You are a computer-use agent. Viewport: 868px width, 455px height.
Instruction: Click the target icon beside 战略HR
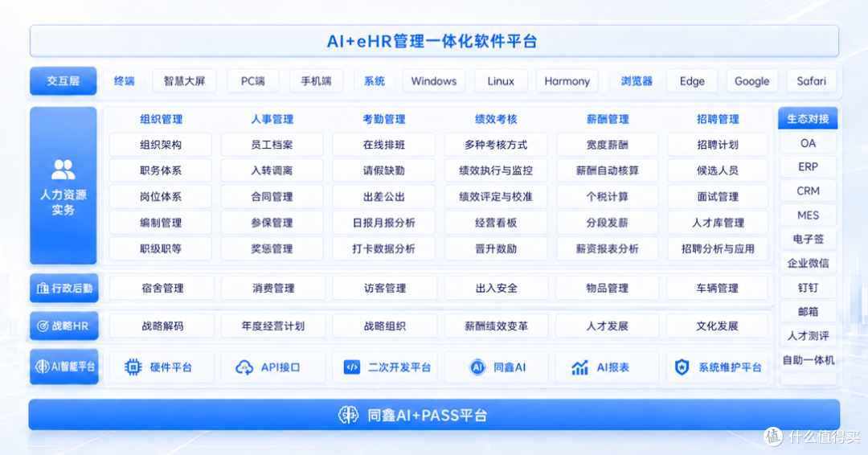click(x=43, y=326)
